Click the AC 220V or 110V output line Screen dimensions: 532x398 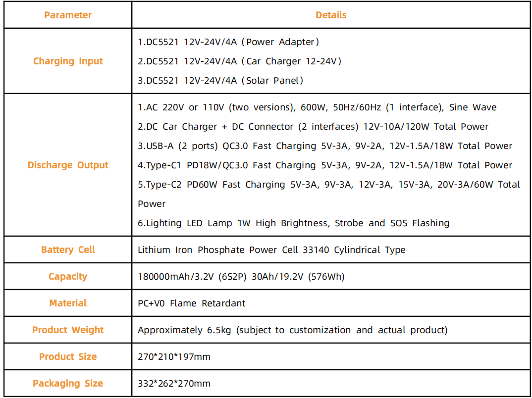coord(317,107)
